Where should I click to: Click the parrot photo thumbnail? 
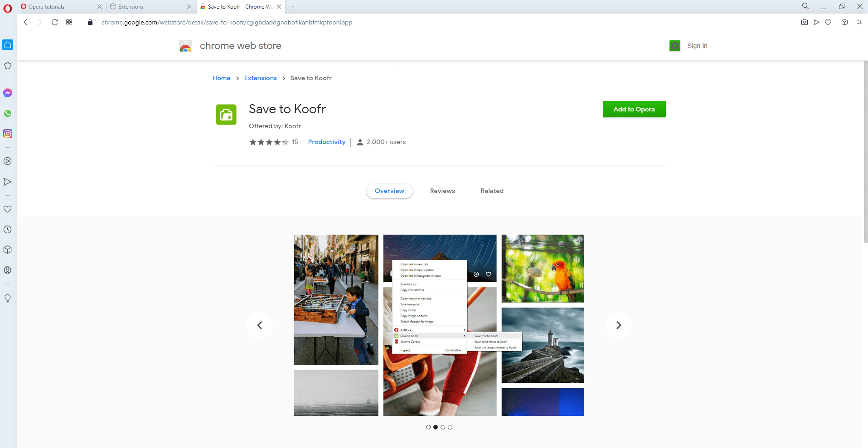point(543,268)
